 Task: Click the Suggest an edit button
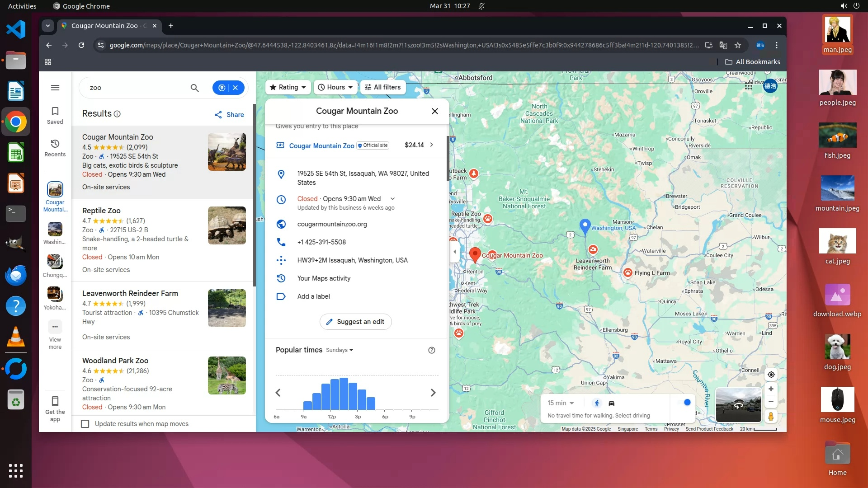(355, 322)
